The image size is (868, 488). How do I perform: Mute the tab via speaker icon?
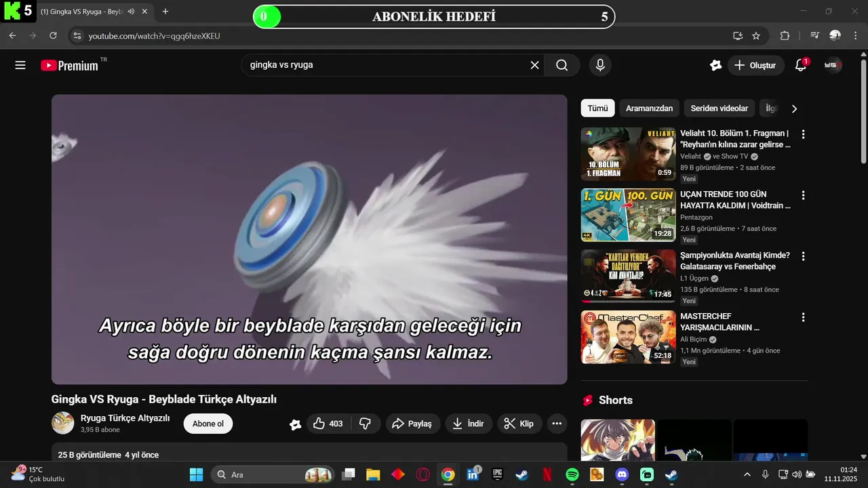(131, 12)
